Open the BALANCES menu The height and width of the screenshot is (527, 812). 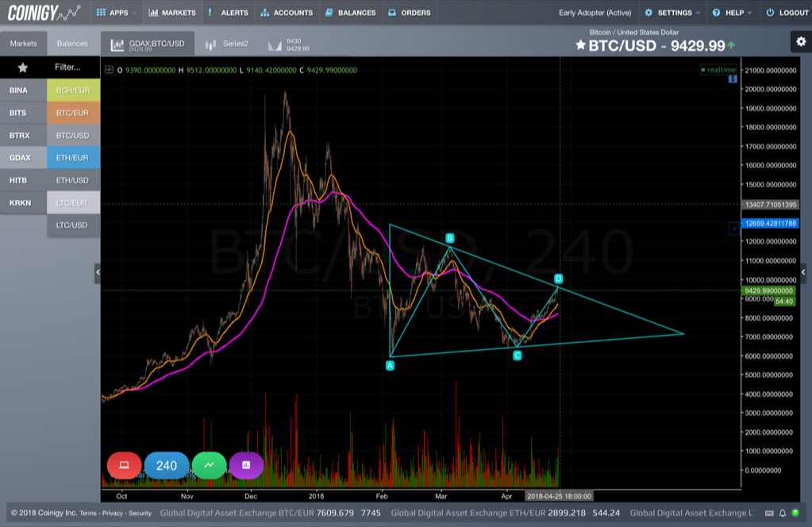point(351,13)
